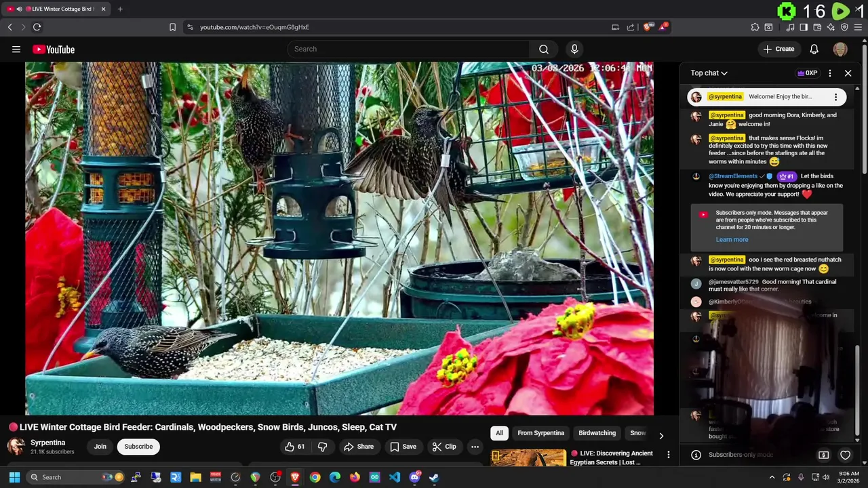Viewport: 868px width, 488px height.
Task: Click the search magnifier button
Action: tap(544, 49)
